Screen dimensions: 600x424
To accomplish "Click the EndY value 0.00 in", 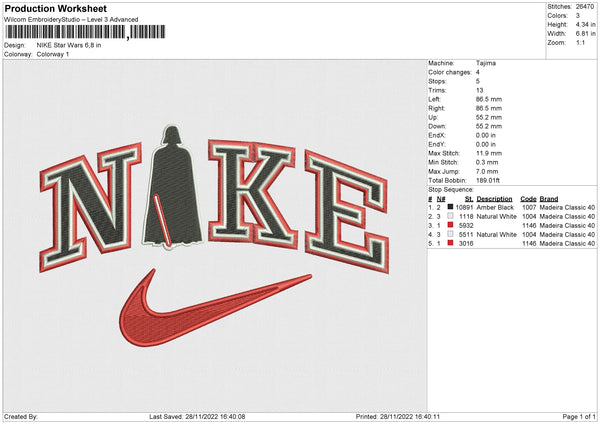I will pos(486,145).
